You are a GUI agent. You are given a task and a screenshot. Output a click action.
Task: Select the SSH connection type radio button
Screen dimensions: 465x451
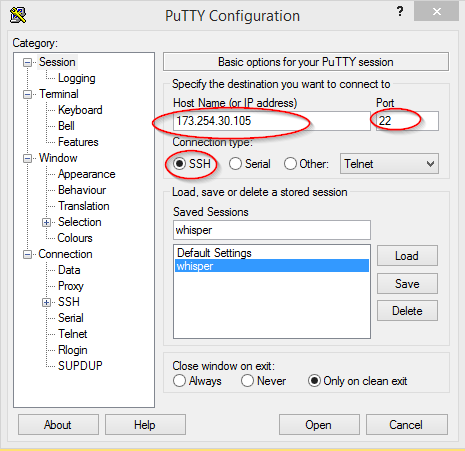(179, 164)
